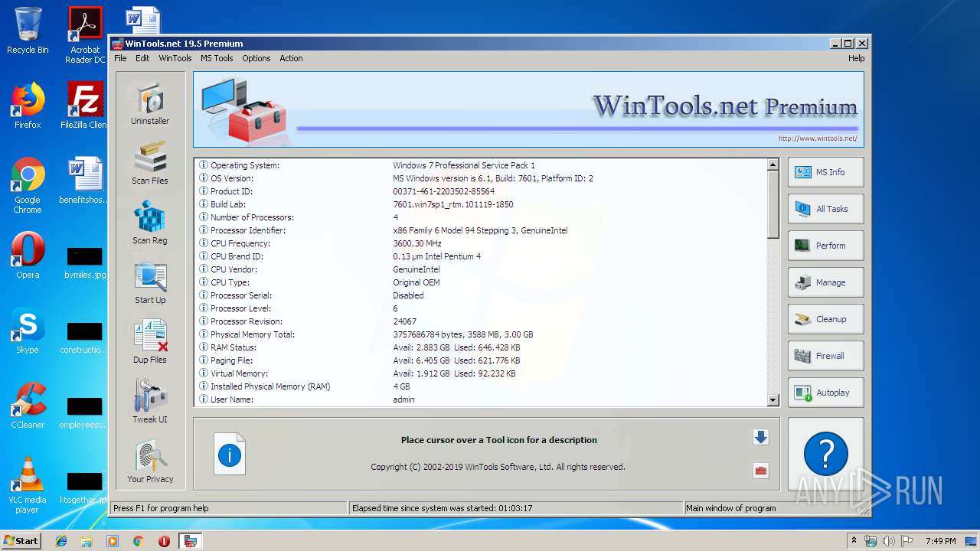Image resolution: width=980 pixels, height=551 pixels.
Task: Select the CPU Frequency row
Action: (482, 243)
